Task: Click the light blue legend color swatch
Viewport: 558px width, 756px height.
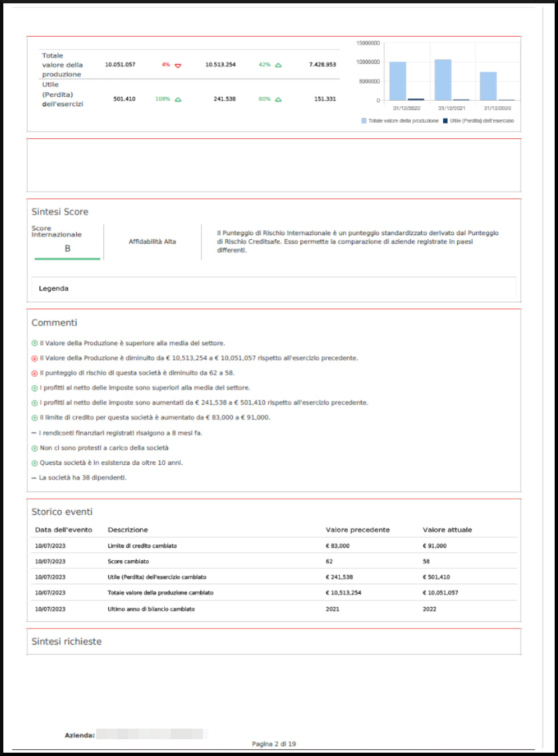Action: tap(364, 122)
